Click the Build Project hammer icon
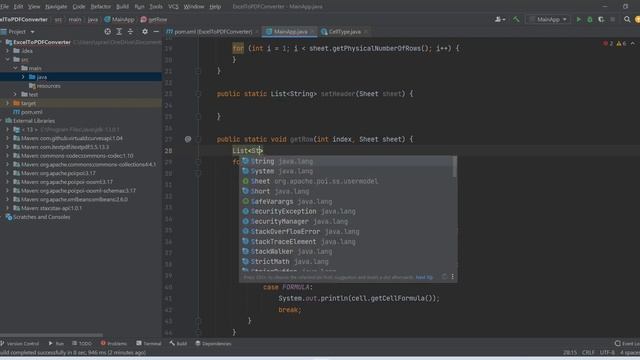 pyautogui.click(x=516, y=19)
